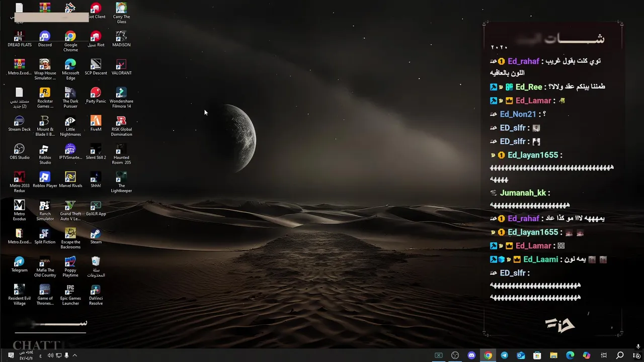Select the FiveM desktop shortcut
The image size is (644, 362).
pyautogui.click(x=96, y=124)
